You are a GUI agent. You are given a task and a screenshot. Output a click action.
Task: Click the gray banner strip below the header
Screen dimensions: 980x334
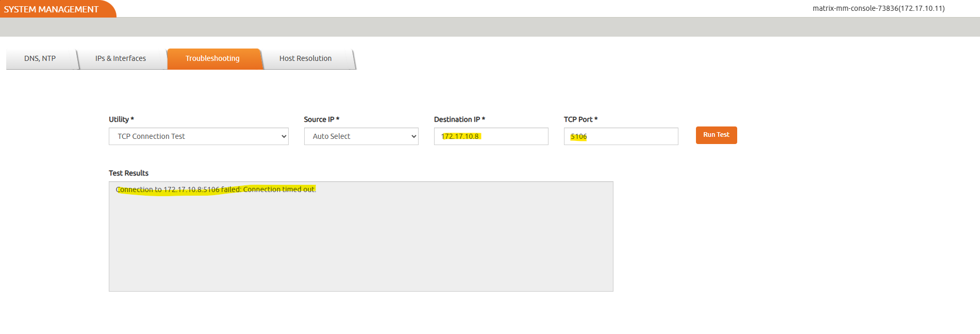(x=490, y=27)
